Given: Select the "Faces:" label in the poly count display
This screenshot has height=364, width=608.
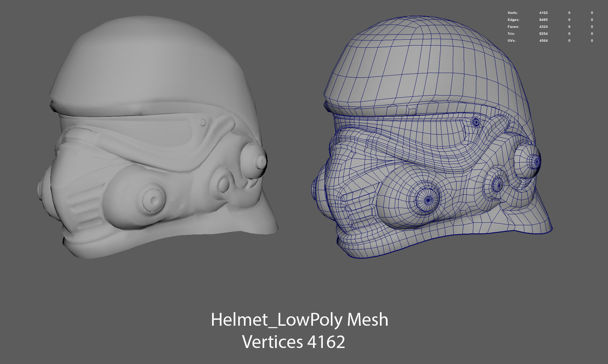Looking at the screenshot, I should [513, 27].
